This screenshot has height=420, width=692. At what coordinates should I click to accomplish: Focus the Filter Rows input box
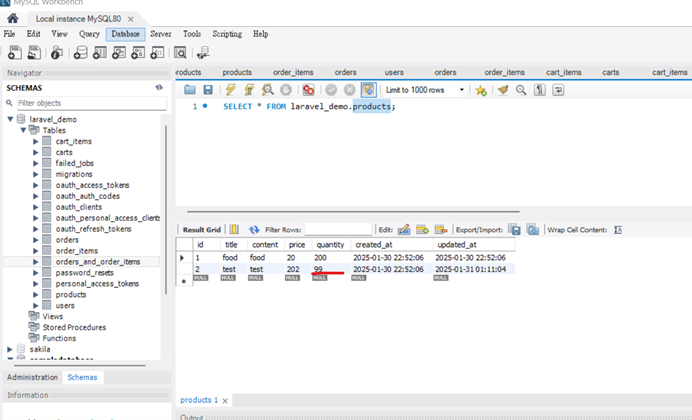[338, 229]
